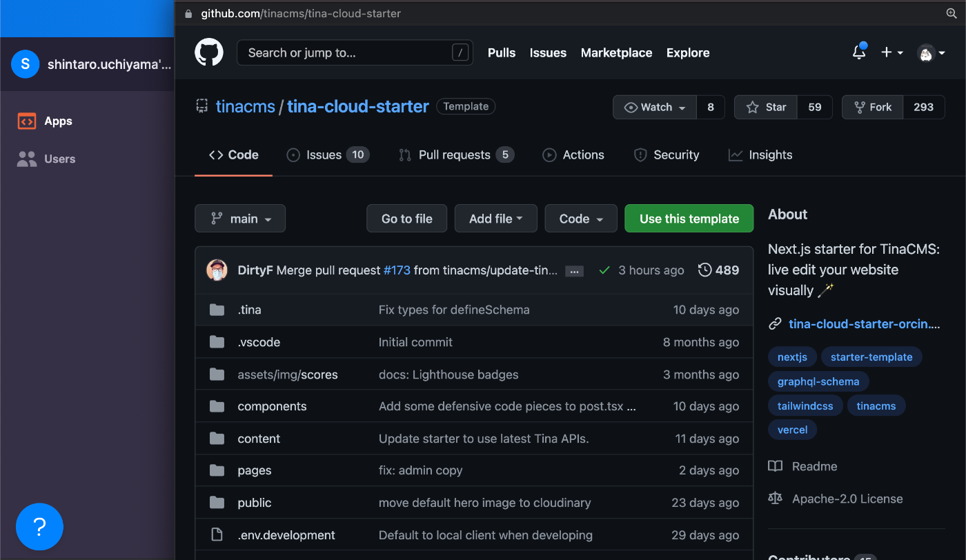Screen dimensions: 966x560
Task: Click the Readme book icon
Action: pos(776,466)
